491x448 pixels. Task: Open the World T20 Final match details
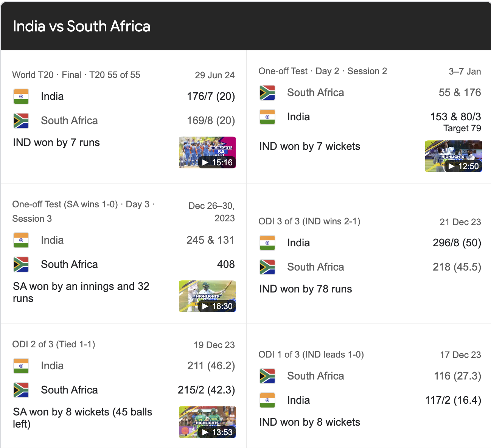tap(76, 75)
